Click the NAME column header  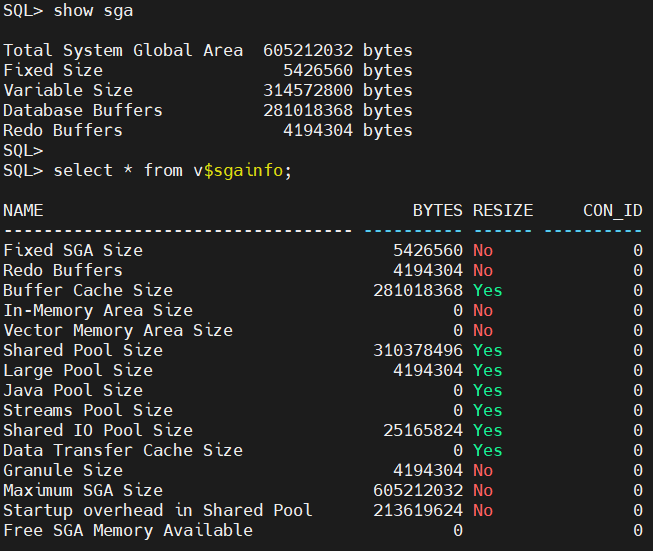click(23, 210)
